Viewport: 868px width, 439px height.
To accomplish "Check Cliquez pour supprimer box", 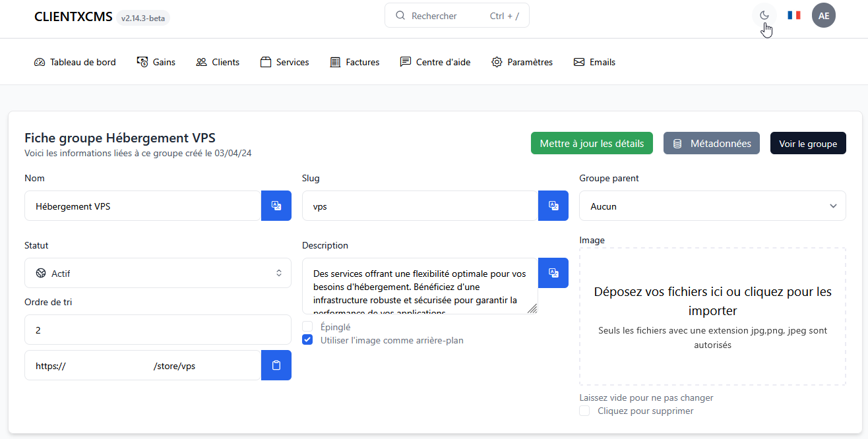I will point(584,411).
